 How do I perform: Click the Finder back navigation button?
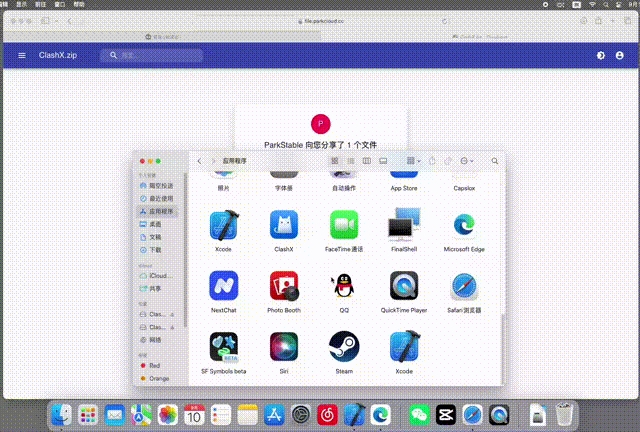point(200,160)
